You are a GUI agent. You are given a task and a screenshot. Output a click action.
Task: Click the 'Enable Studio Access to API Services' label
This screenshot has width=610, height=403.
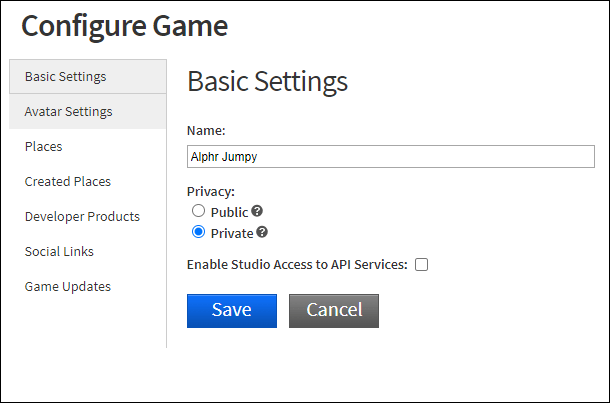(x=297, y=265)
